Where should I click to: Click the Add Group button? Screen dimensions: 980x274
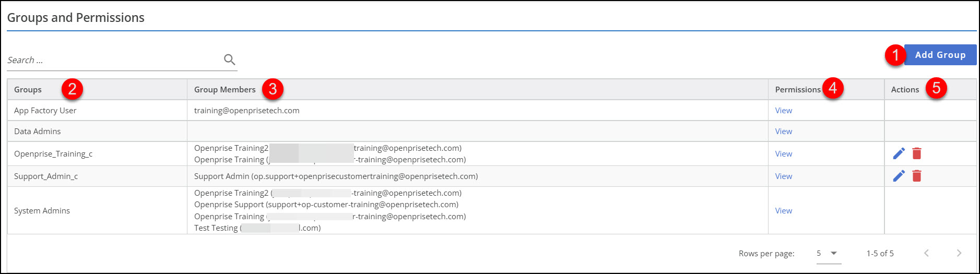pos(940,55)
